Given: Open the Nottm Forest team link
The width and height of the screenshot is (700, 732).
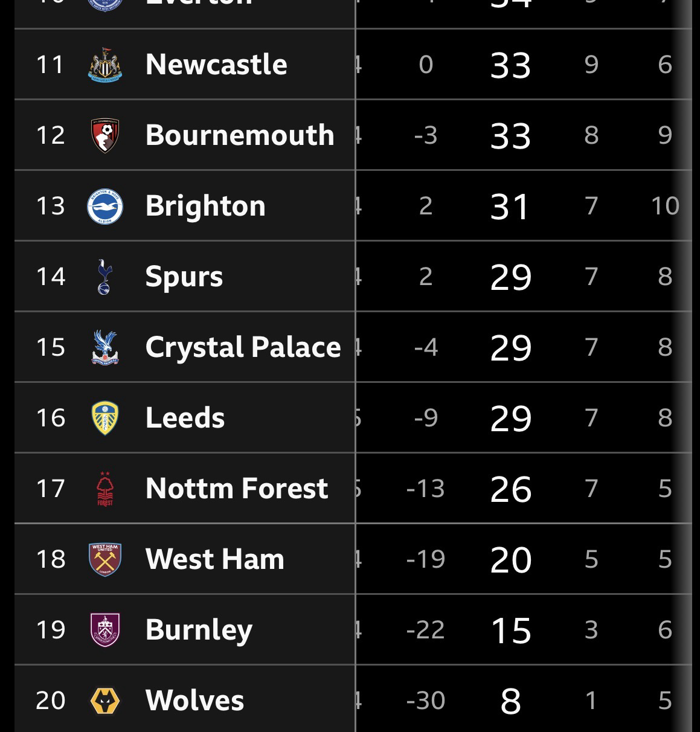Looking at the screenshot, I should [237, 489].
